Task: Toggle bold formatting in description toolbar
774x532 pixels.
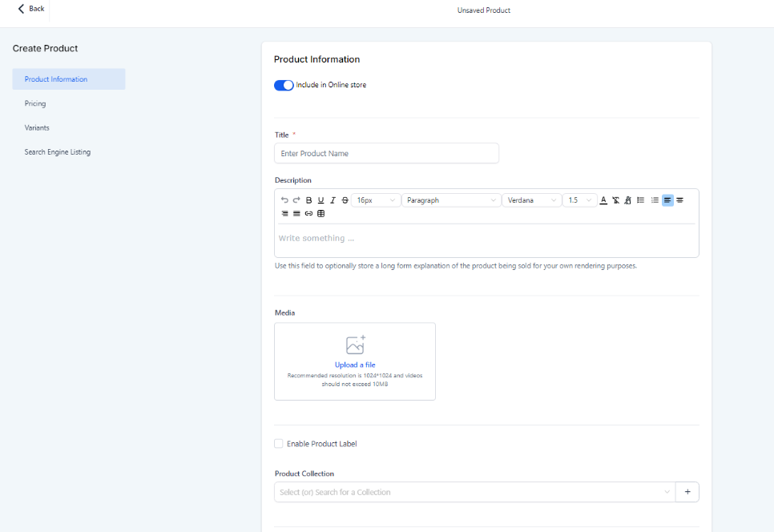Action: click(309, 200)
